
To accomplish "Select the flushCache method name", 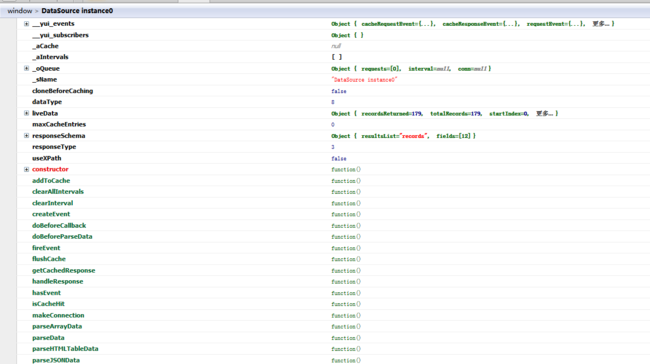I will [x=49, y=259].
